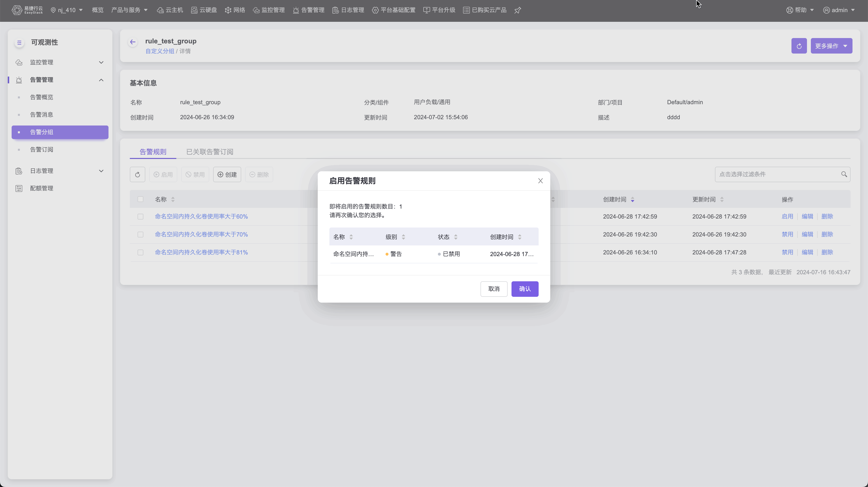This screenshot has height=487, width=868.
Task: Check the row for 使用率大于81% rule
Action: (x=140, y=252)
